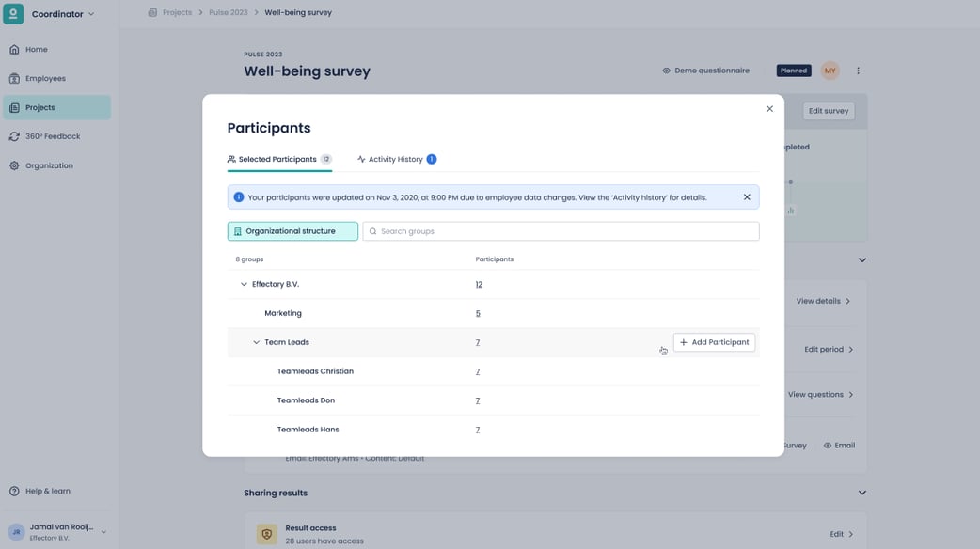Collapse the Effectory B.V. group
Viewport: 980px width, 549px height.
pos(244,284)
